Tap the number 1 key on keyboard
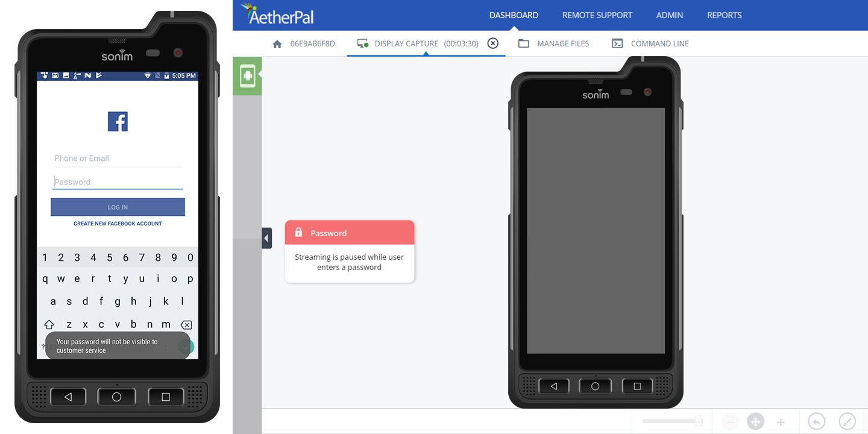 click(x=45, y=257)
